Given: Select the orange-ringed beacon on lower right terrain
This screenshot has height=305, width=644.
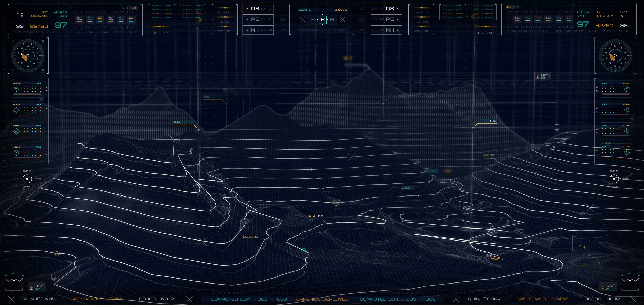Looking at the screenshot, I should point(494,256).
